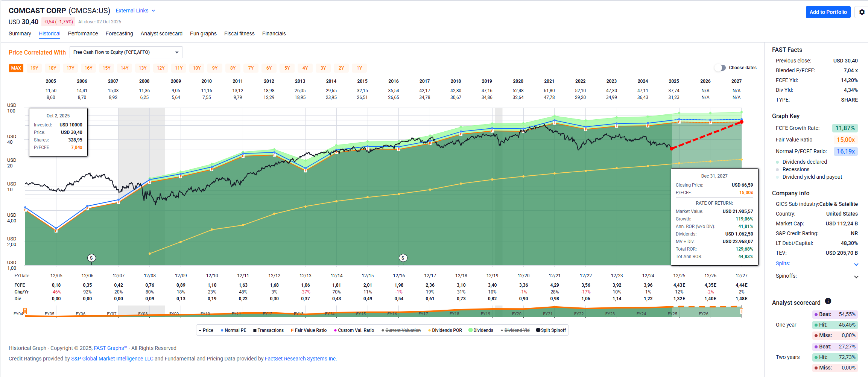Expand the External Links dropdown

point(135,11)
